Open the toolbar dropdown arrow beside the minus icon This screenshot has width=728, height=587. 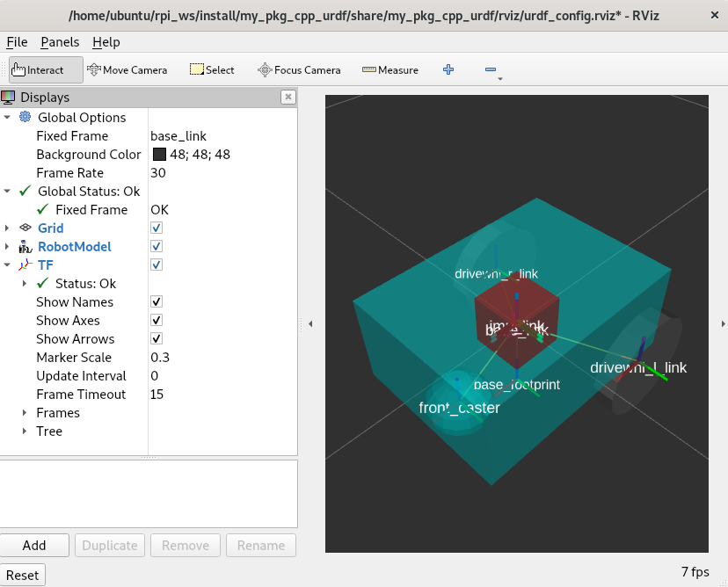point(500,79)
